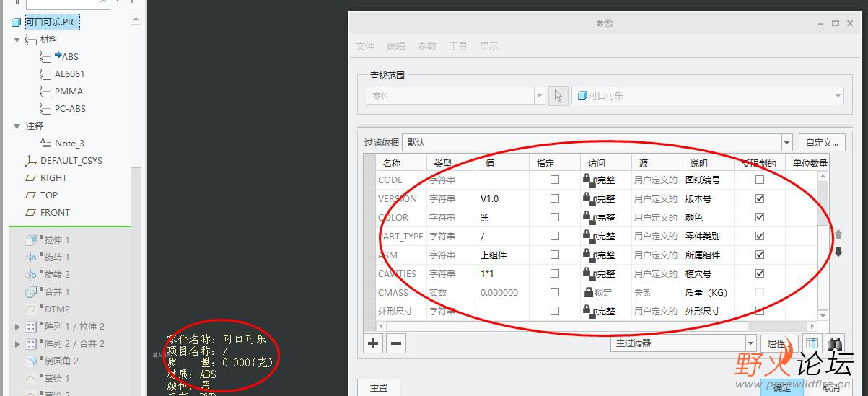The height and width of the screenshot is (396, 868).
Task: Click the 确定 button
Action: pyautogui.click(x=782, y=387)
